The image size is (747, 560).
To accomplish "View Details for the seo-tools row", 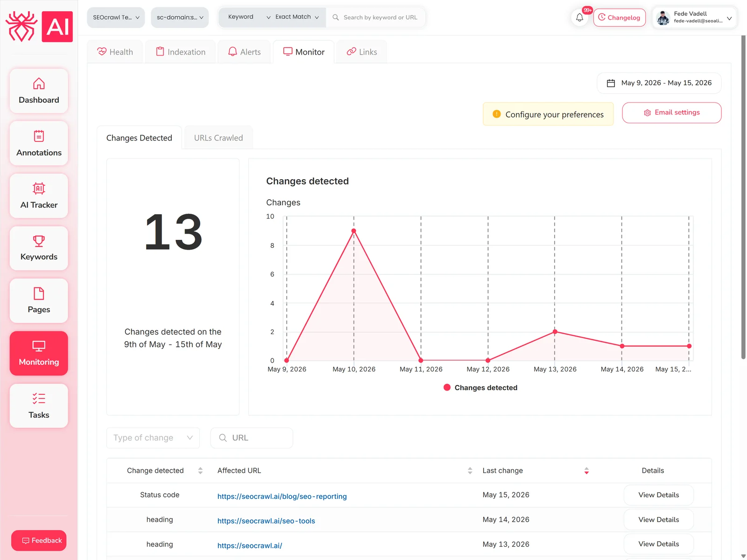I will (659, 519).
